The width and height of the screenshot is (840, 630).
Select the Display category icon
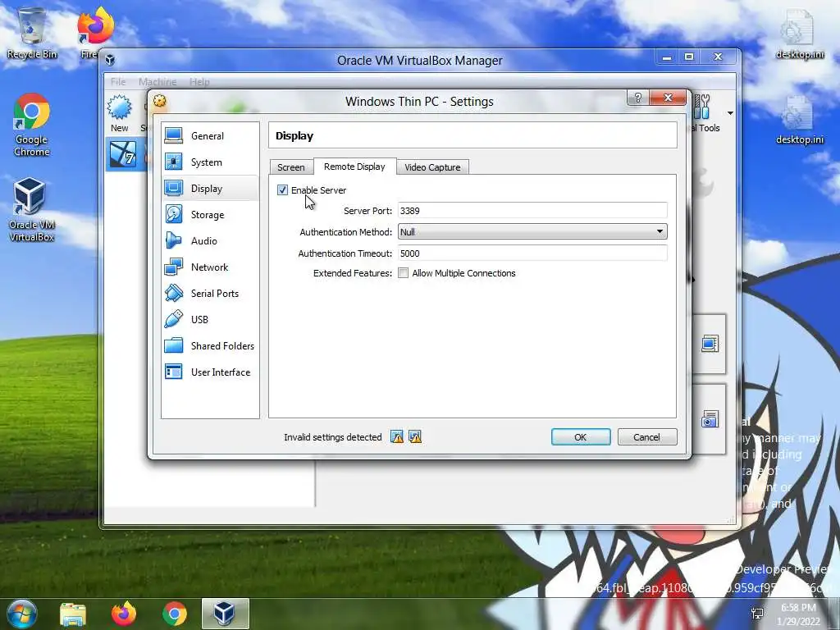coord(174,189)
